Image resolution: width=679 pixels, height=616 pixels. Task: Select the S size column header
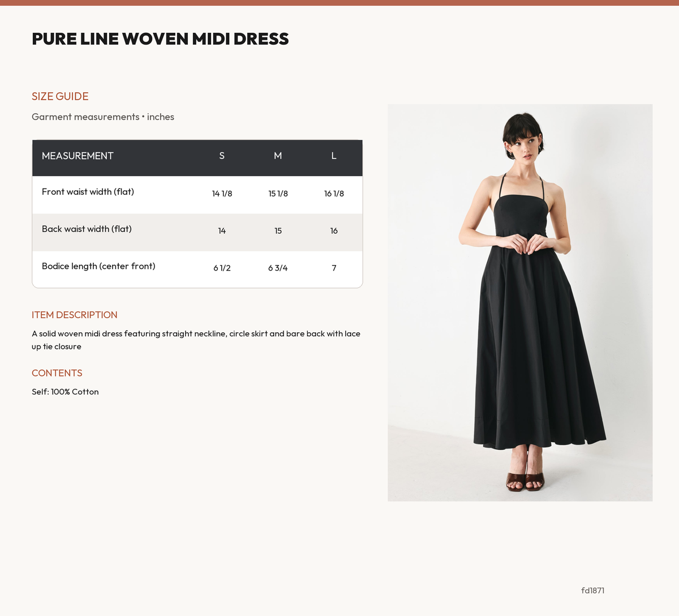pyautogui.click(x=222, y=156)
